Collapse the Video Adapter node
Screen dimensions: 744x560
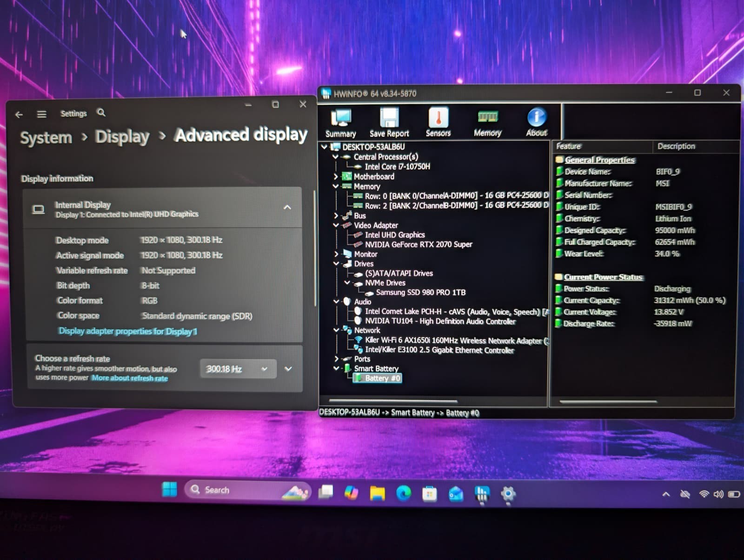pos(336,225)
